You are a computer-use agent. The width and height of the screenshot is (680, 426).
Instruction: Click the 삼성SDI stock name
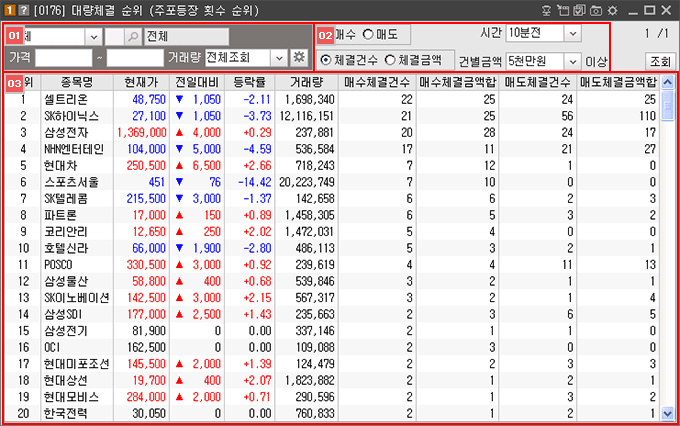pos(62,314)
